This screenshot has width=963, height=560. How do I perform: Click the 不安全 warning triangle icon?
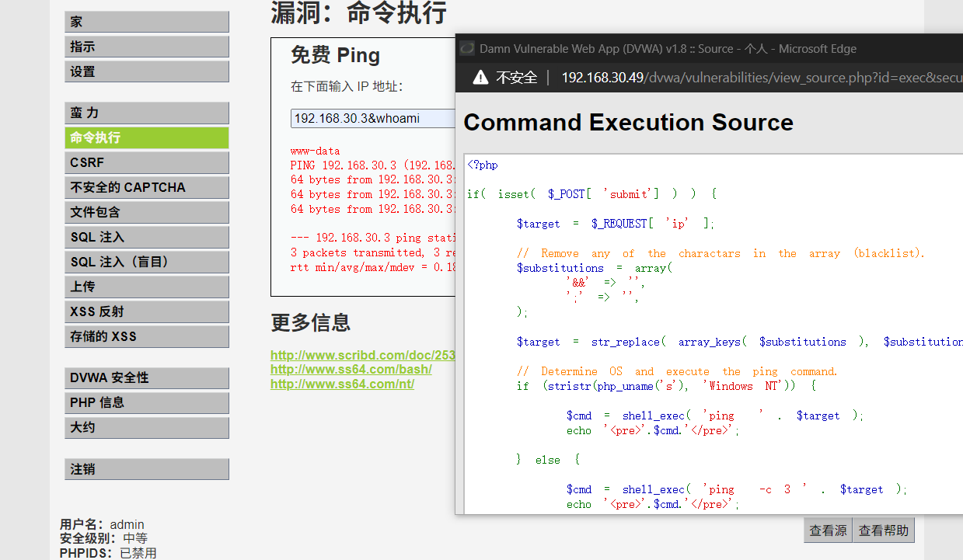[480, 78]
